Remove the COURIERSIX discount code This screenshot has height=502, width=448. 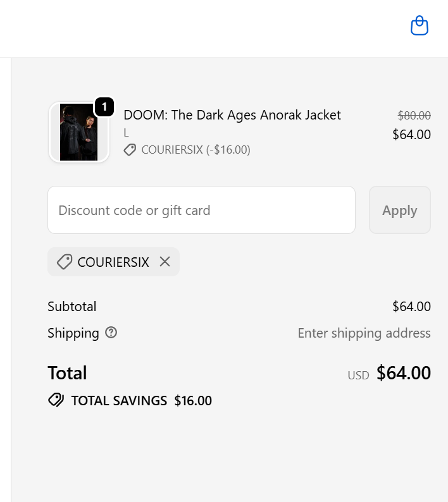[x=165, y=262]
